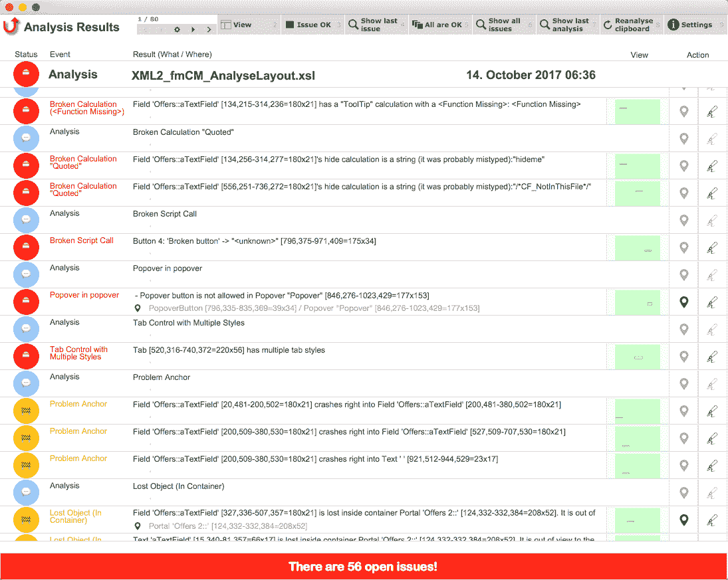Click yellow status circle of first Problem Anchor

[26, 411]
